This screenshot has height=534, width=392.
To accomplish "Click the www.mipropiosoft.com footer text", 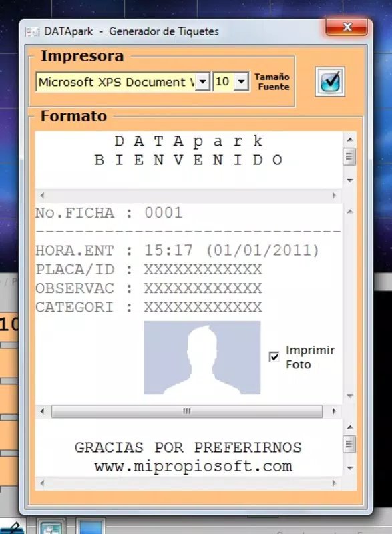I will click(x=194, y=466).
